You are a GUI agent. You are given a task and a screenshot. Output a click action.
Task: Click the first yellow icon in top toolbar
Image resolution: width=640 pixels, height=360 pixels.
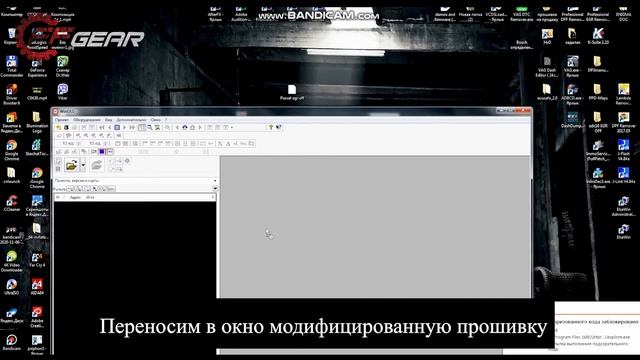59,127
